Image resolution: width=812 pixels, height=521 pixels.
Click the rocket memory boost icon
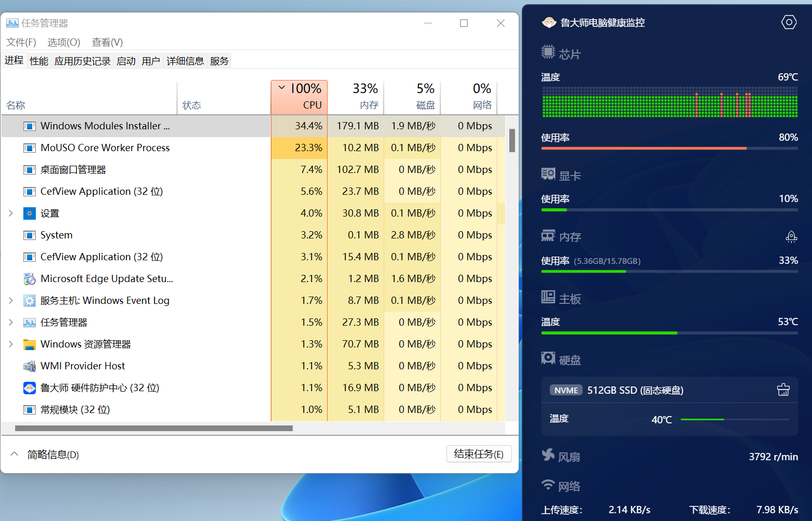pyautogui.click(x=791, y=237)
